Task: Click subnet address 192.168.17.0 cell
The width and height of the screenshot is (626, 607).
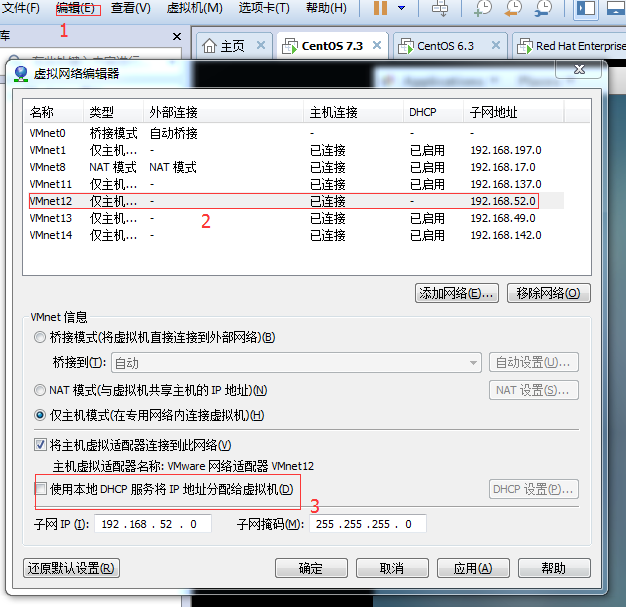Action: [503, 167]
